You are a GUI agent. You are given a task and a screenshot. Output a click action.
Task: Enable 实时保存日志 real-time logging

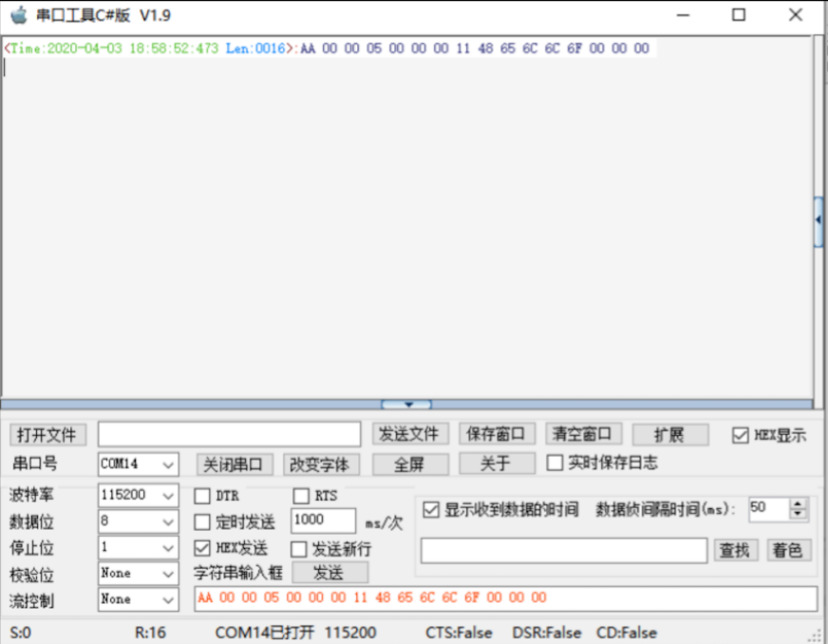(555, 464)
